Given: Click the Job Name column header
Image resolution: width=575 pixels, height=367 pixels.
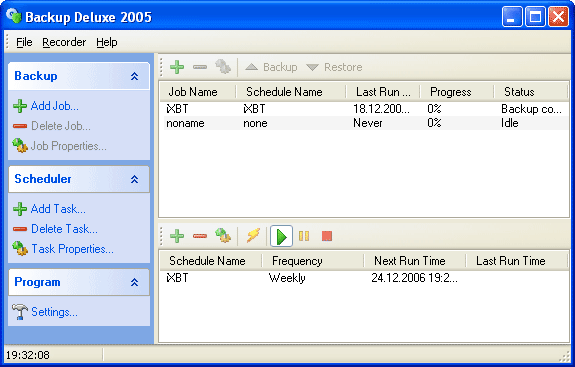Looking at the screenshot, I should click(x=198, y=92).
